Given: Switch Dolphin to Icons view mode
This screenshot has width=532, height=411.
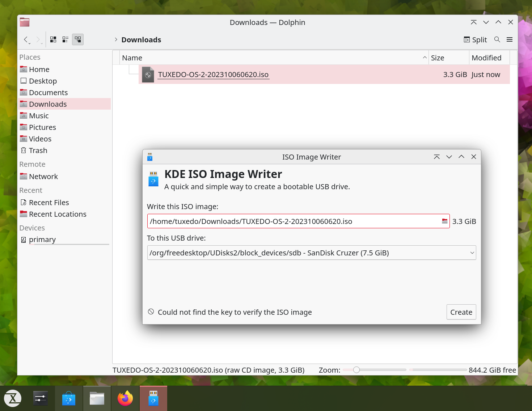Looking at the screenshot, I should click(x=53, y=39).
